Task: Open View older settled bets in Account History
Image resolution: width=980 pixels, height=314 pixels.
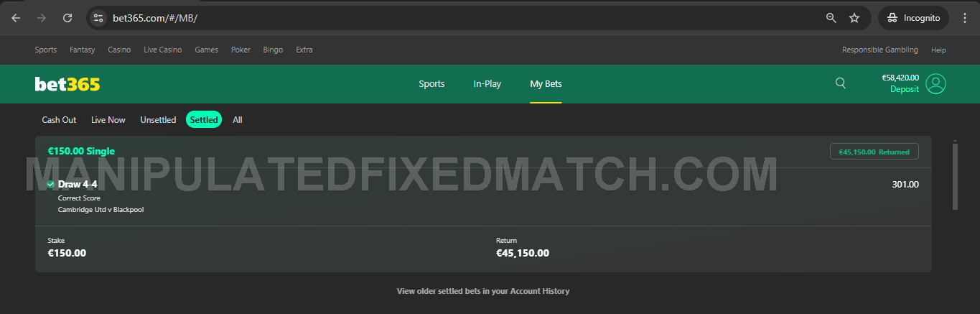Action: click(x=483, y=291)
